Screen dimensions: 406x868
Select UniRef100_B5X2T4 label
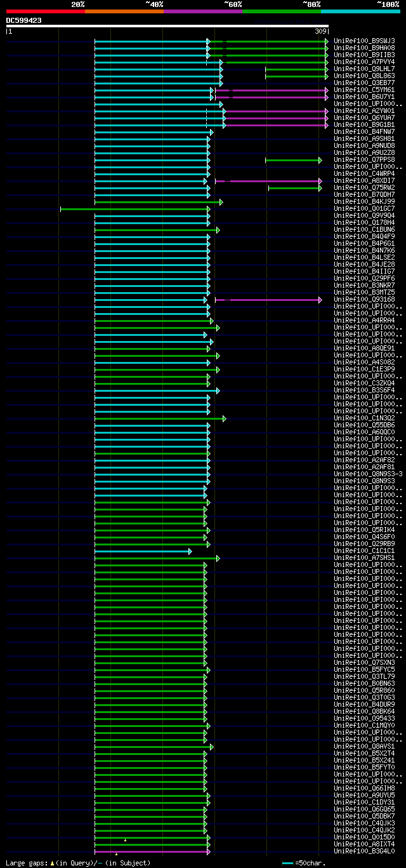pyautogui.click(x=364, y=753)
